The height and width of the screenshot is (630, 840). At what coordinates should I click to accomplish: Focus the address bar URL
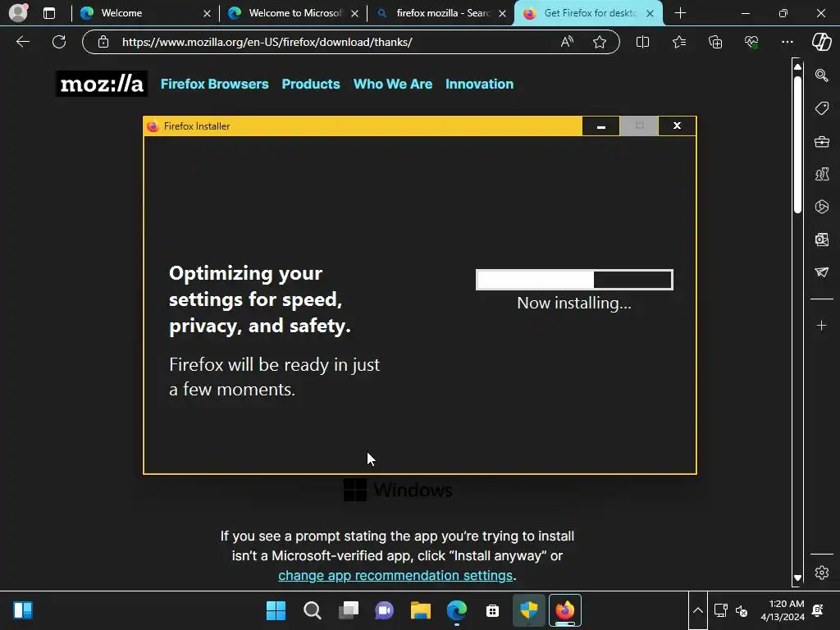(267, 42)
